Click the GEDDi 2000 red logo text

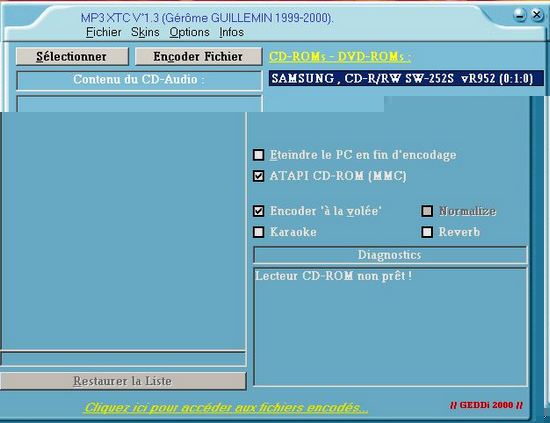(486, 405)
